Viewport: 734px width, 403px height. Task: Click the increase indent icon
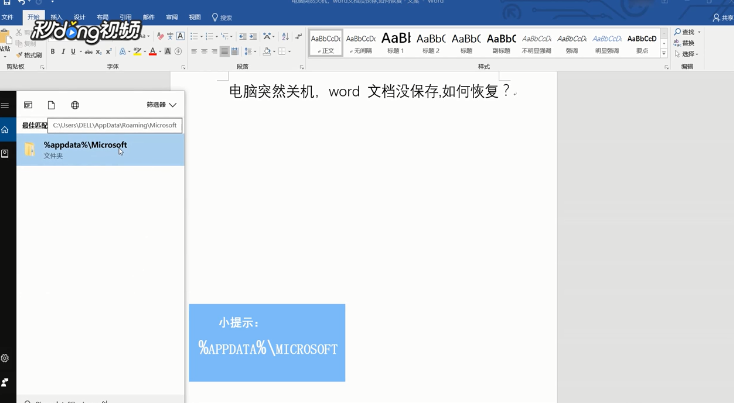[x=253, y=37]
